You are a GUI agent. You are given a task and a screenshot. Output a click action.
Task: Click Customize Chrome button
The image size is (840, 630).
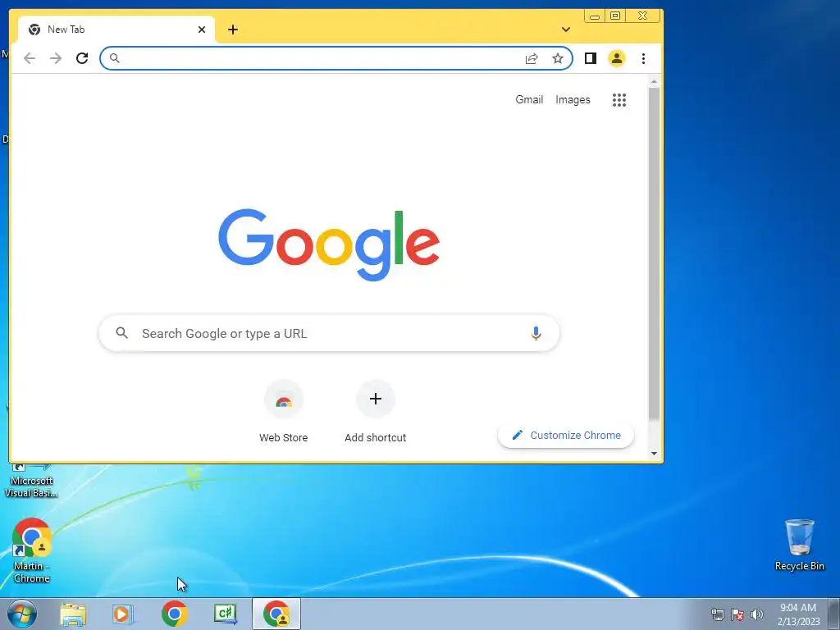click(x=566, y=436)
